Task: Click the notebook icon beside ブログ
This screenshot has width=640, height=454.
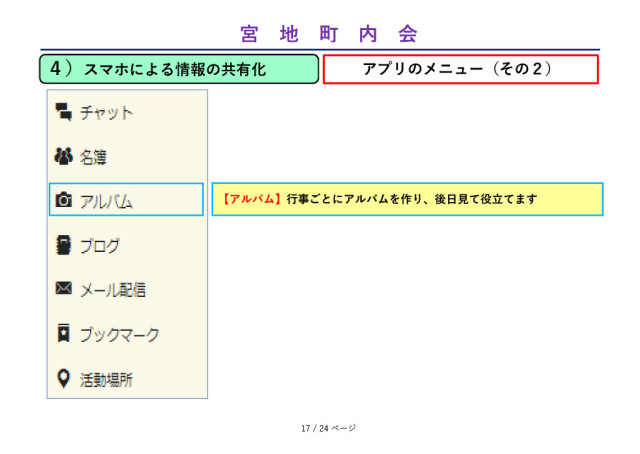Action: [64, 245]
